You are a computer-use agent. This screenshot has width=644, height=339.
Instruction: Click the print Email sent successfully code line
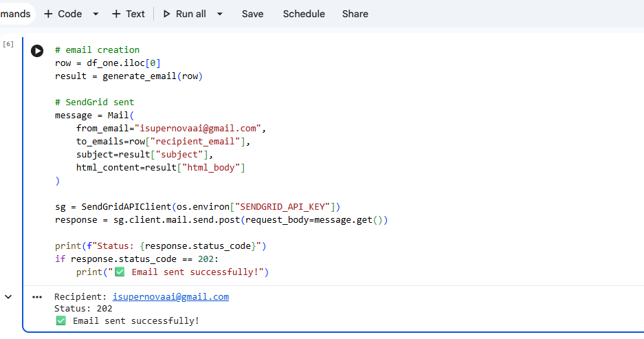coord(173,272)
